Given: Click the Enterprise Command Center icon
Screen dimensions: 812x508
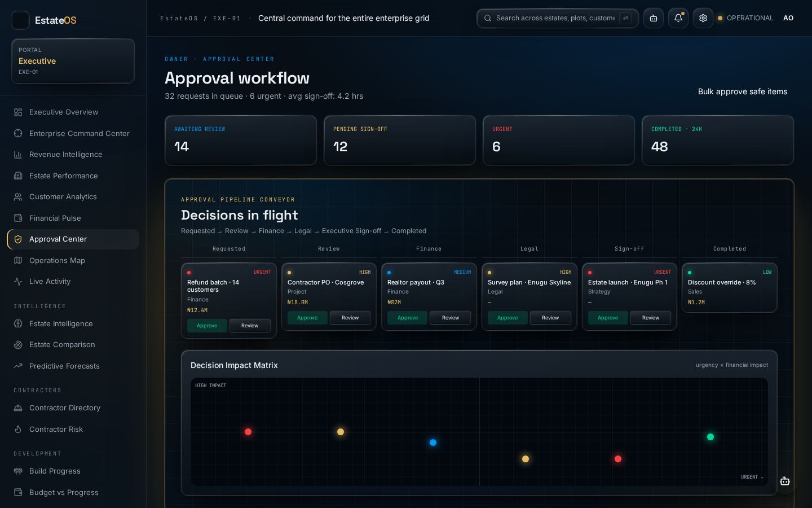Looking at the screenshot, I should 18,133.
